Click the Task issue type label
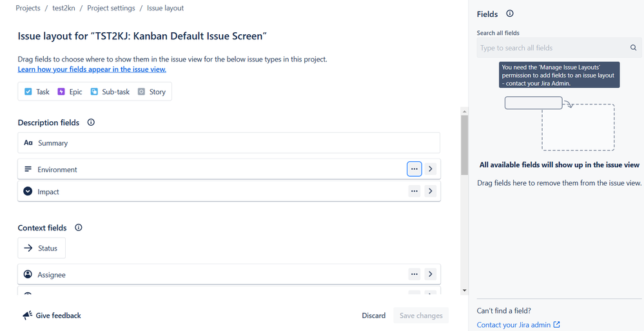Image resolution: width=644 pixels, height=331 pixels. [x=43, y=92]
